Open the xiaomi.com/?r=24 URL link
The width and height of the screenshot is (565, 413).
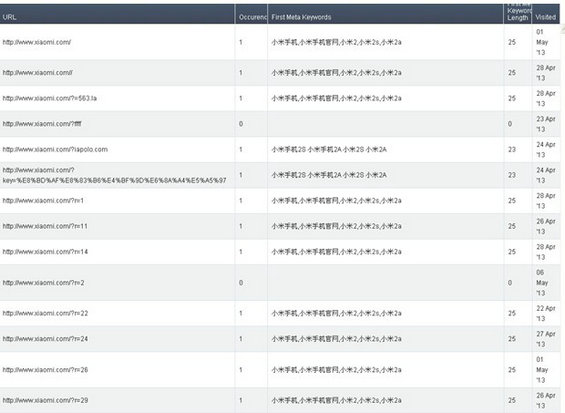(45, 339)
